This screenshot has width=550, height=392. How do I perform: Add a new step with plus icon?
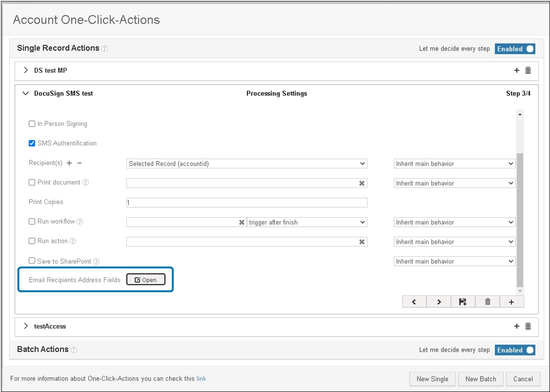click(x=512, y=301)
